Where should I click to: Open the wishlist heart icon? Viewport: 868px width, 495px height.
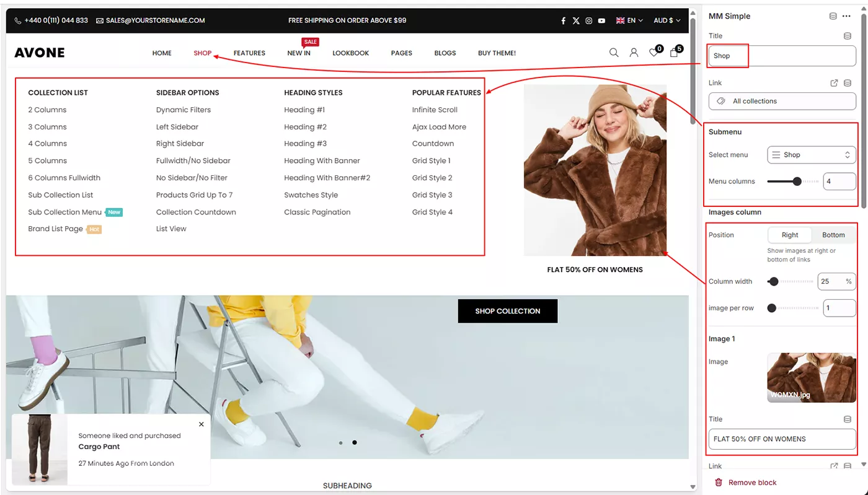[x=654, y=53]
